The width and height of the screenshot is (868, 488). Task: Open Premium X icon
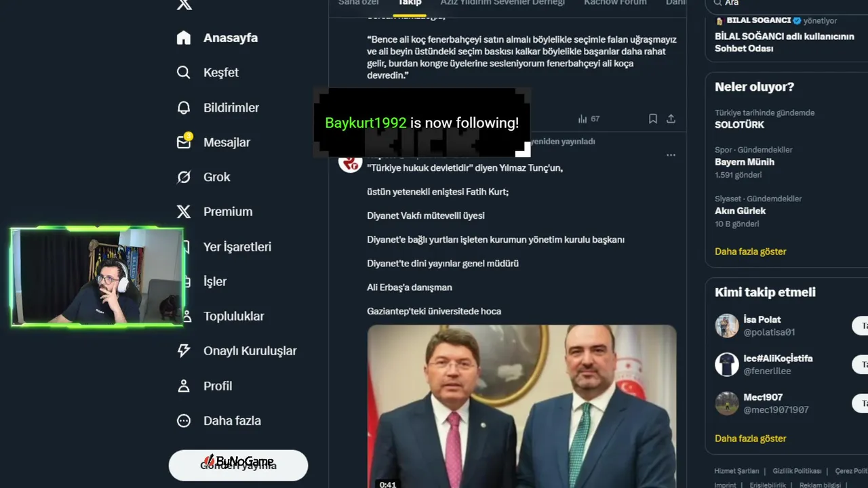(184, 211)
